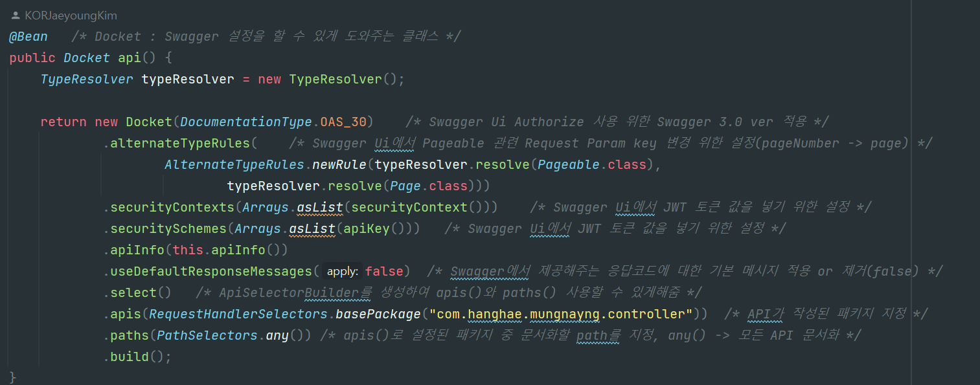This screenshot has width=980, height=385.
Task: Click the closing brace of api method
Action: tap(13, 377)
